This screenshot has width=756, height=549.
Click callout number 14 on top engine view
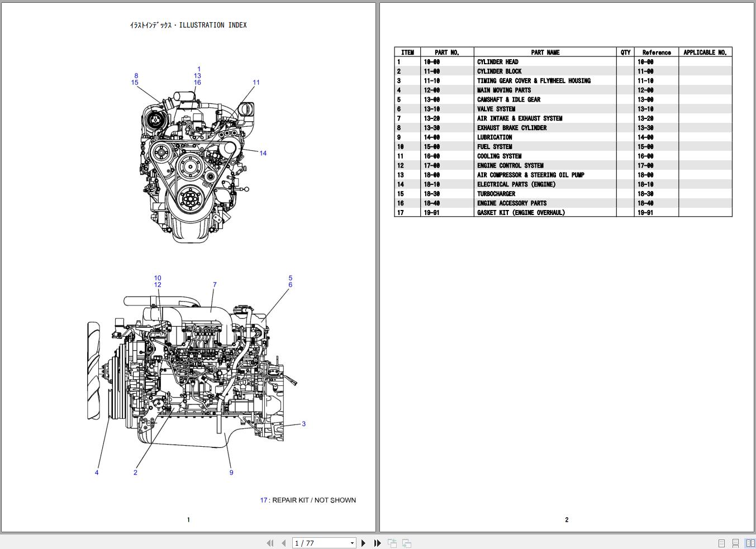point(263,153)
